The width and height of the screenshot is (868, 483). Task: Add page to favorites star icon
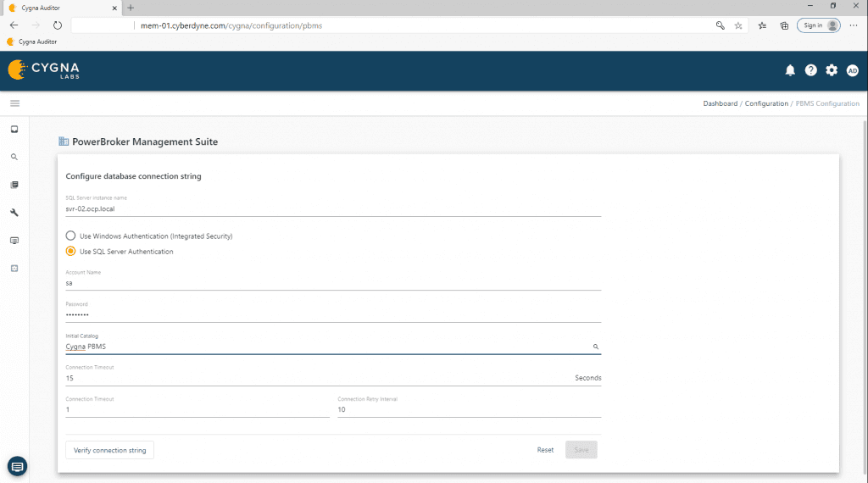click(738, 25)
